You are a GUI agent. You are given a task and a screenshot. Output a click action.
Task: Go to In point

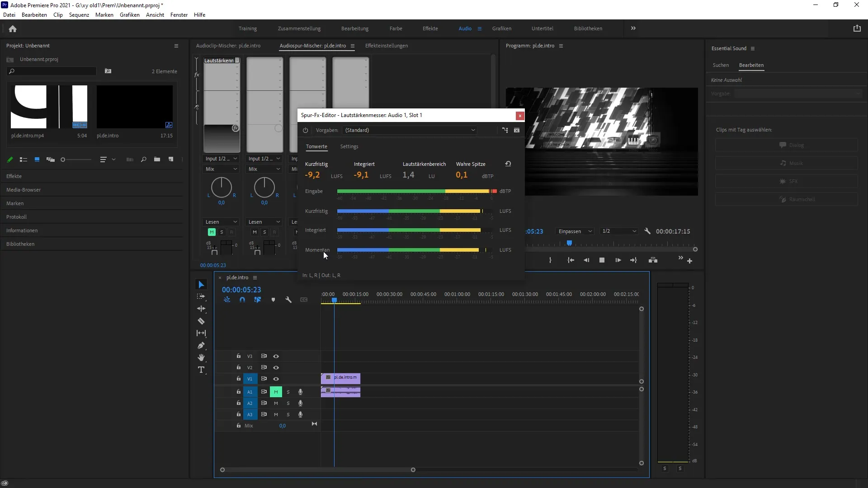pos(571,260)
